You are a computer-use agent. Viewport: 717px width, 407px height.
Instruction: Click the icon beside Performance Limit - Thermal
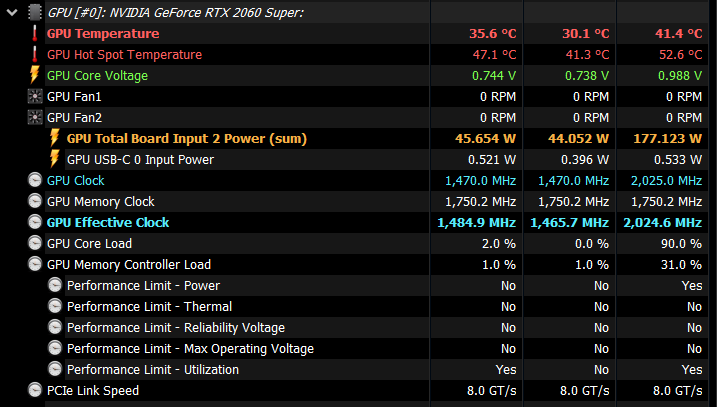pos(55,306)
